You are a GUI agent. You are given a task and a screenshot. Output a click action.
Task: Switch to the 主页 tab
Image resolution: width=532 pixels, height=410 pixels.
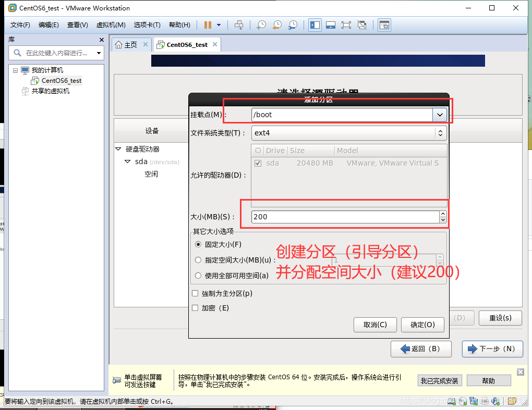[x=130, y=45]
